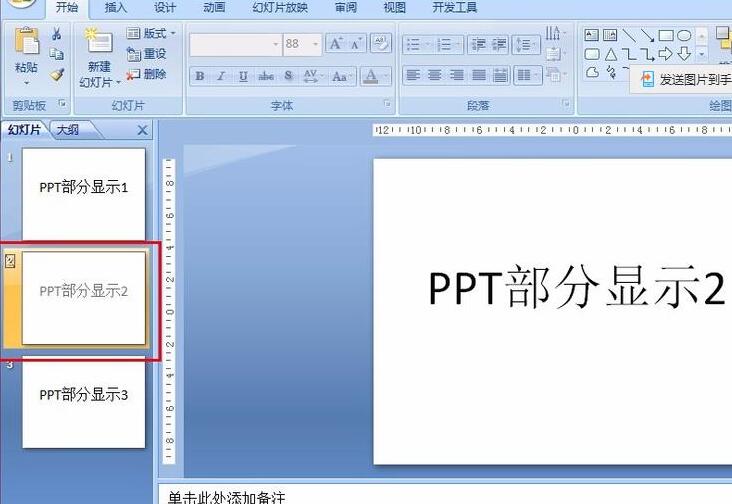The width and height of the screenshot is (732, 504).
Task: Select the straight line shape
Action: click(x=629, y=35)
